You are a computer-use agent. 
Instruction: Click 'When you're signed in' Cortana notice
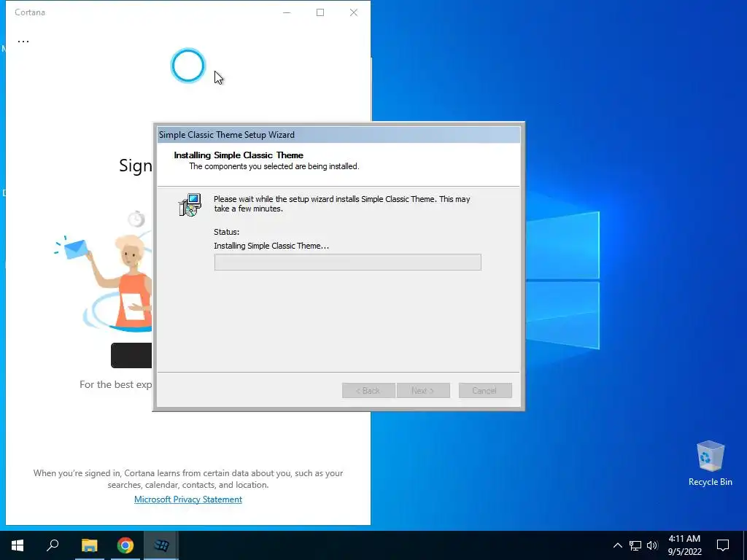click(188, 478)
